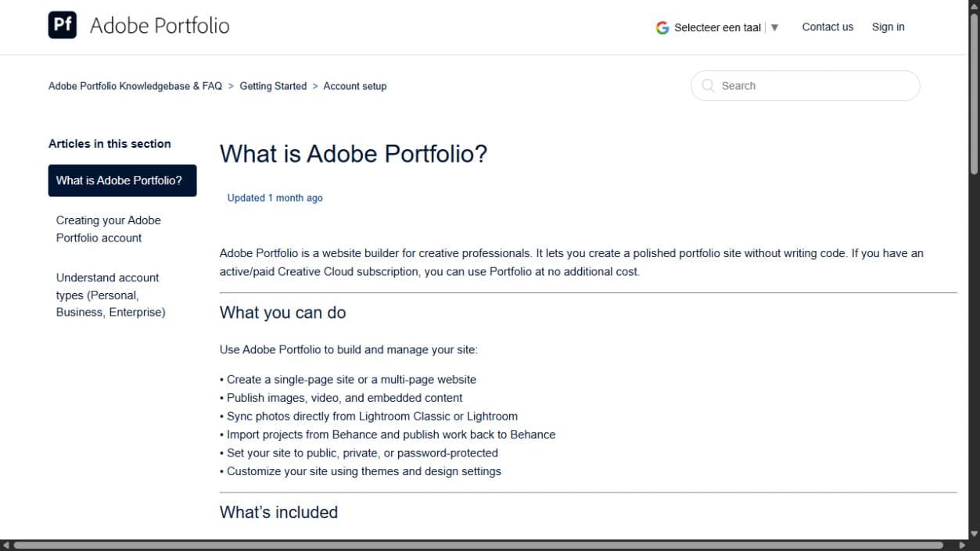Click the What is Adobe Portfolio? main heading
This screenshot has height=551, width=980.
point(354,154)
